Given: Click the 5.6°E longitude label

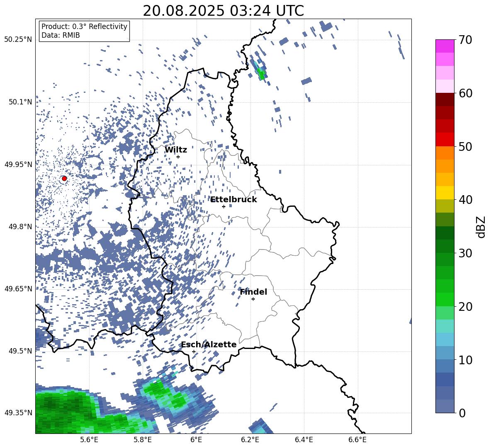Looking at the screenshot, I should point(89,440).
